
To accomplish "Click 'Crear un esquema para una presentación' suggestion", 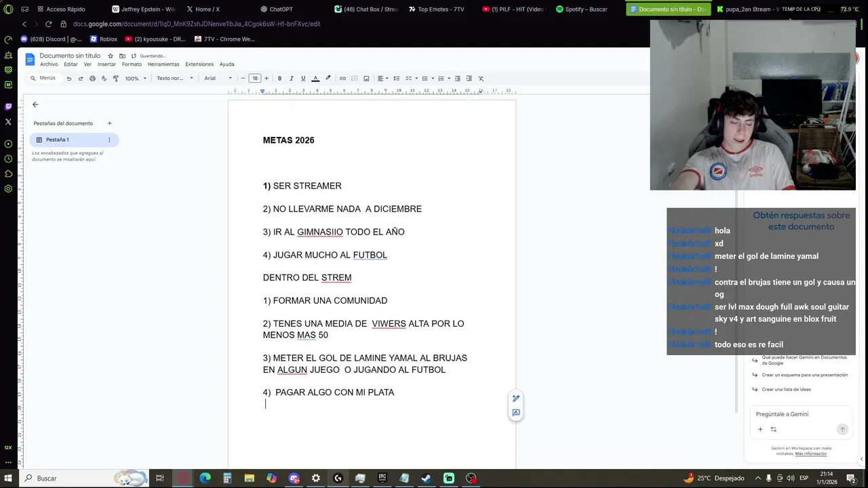I will 804,375.
